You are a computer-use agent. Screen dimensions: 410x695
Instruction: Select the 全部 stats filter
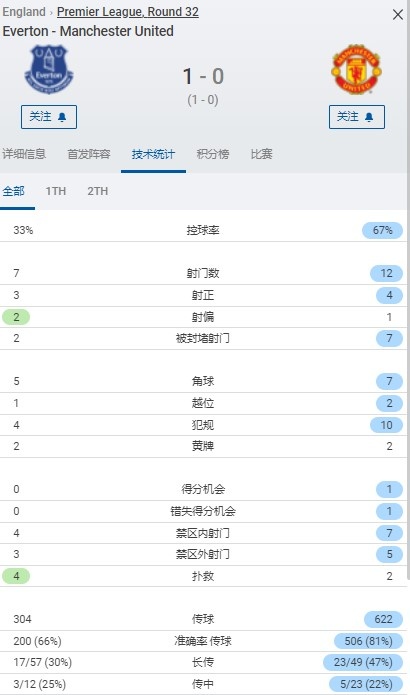[x=13, y=191]
